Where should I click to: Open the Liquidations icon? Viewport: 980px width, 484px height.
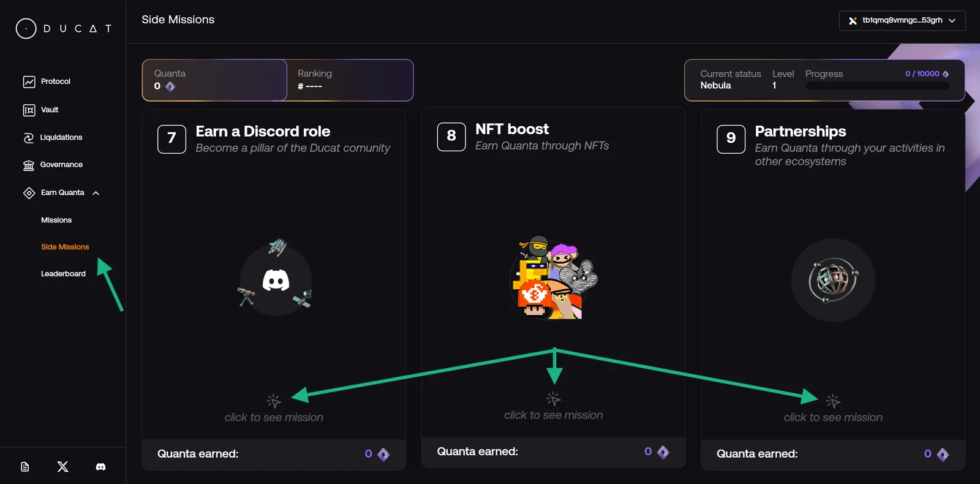[x=29, y=138]
